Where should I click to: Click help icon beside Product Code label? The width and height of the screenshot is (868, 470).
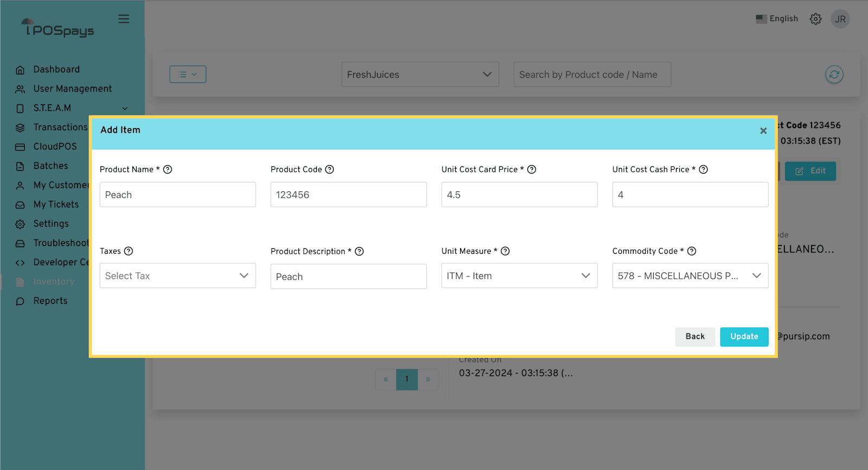pyautogui.click(x=329, y=170)
